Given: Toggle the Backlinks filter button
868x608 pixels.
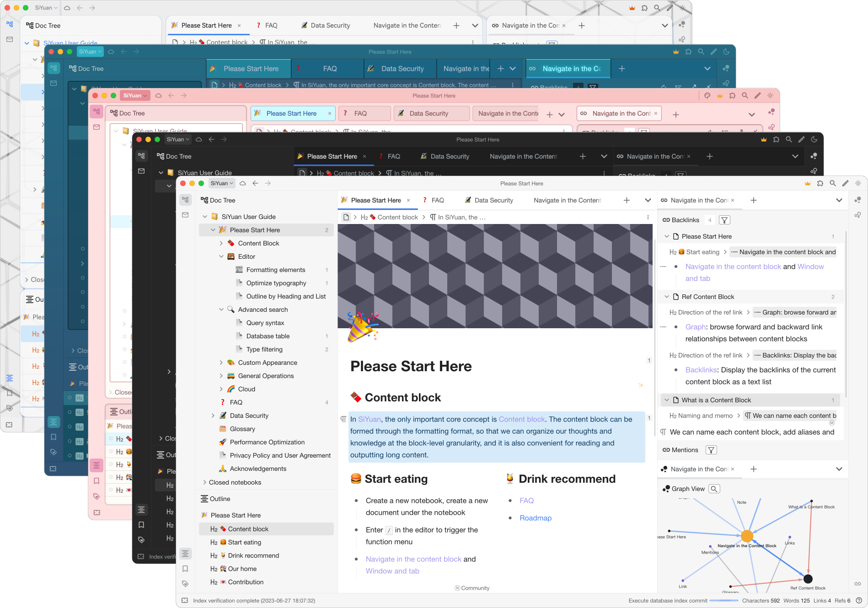Looking at the screenshot, I should 724,220.
